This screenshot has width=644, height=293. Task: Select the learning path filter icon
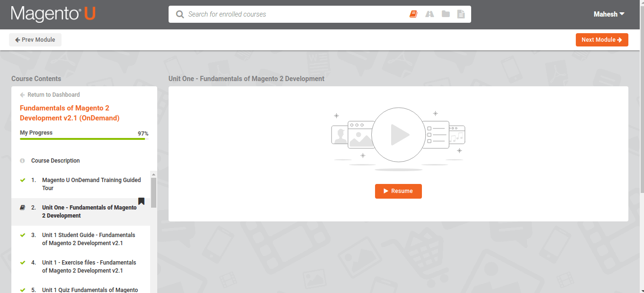pyautogui.click(x=429, y=14)
